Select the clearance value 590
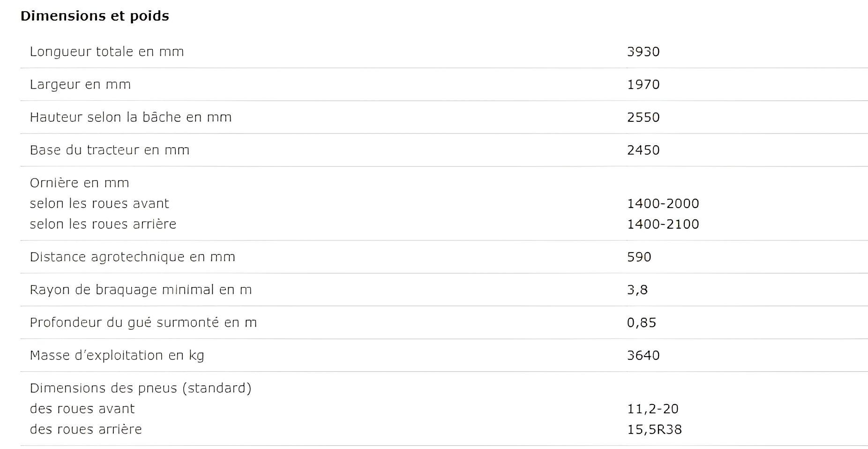868x449 pixels. point(639,257)
